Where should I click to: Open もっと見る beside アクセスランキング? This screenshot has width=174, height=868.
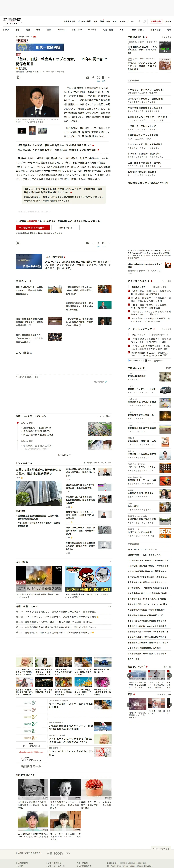(x=166, y=281)
